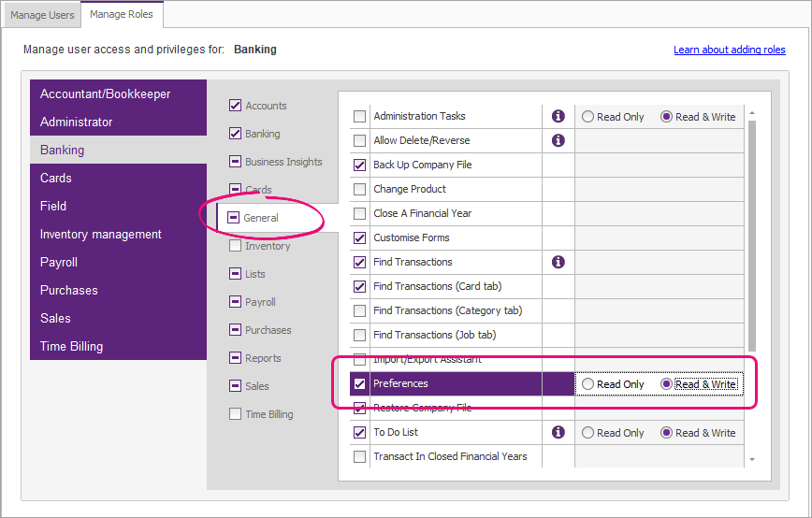Tick Find Transactions (Category tab) checkbox
The width and height of the screenshot is (812, 518).
tap(359, 311)
